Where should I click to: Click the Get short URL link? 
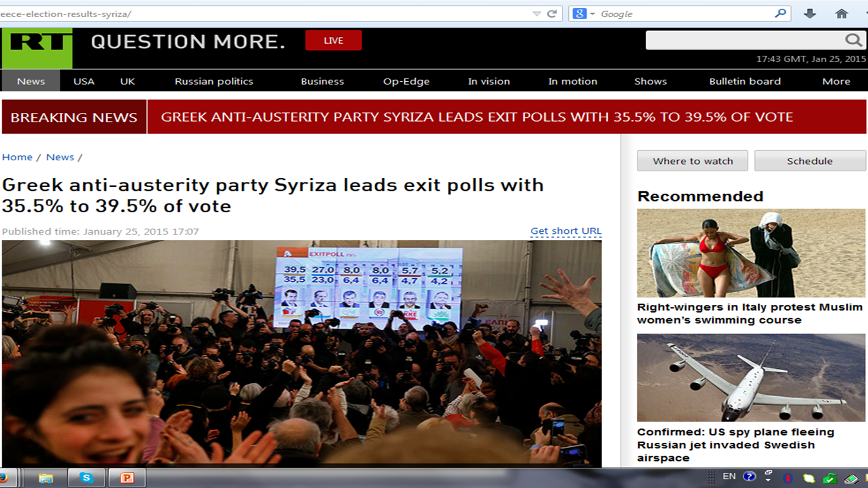click(566, 231)
